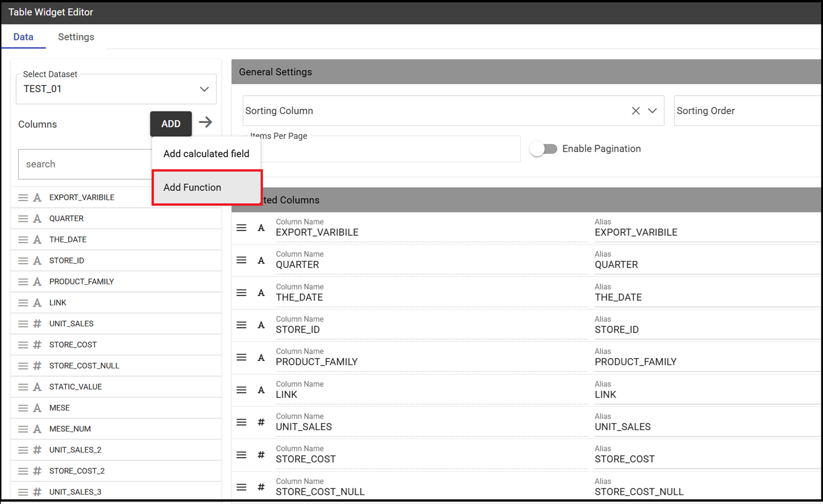Select UNIT_SALES_3 text in left Columns list

(75, 492)
